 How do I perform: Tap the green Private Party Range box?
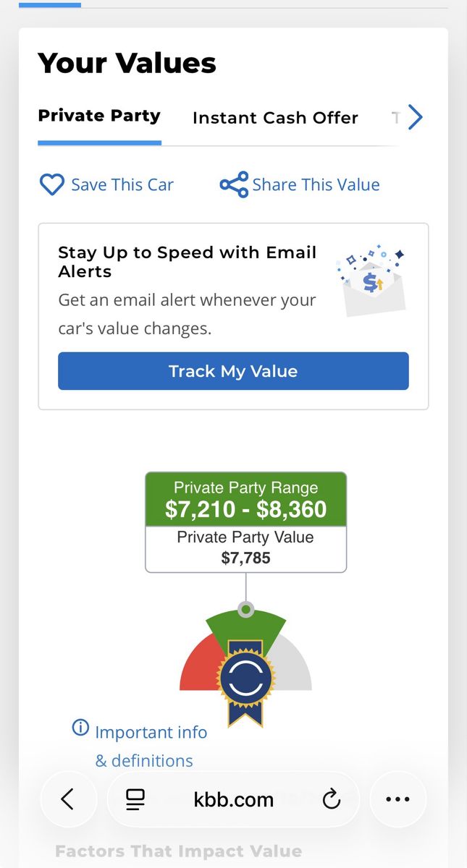tap(245, 499)
